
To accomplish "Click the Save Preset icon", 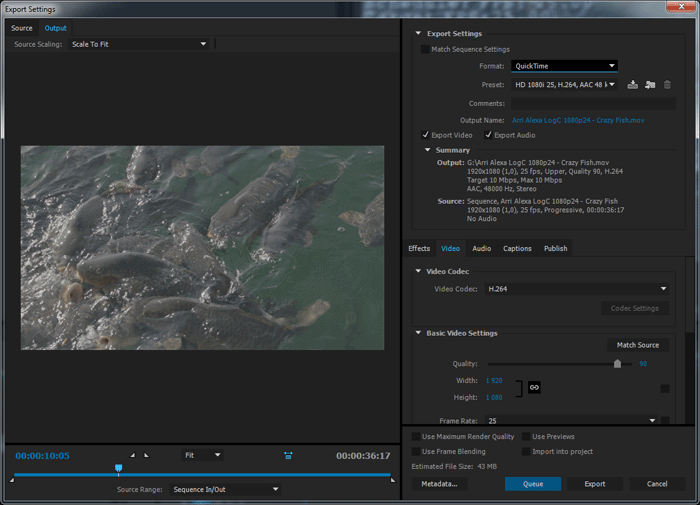I will click(633, 84).
